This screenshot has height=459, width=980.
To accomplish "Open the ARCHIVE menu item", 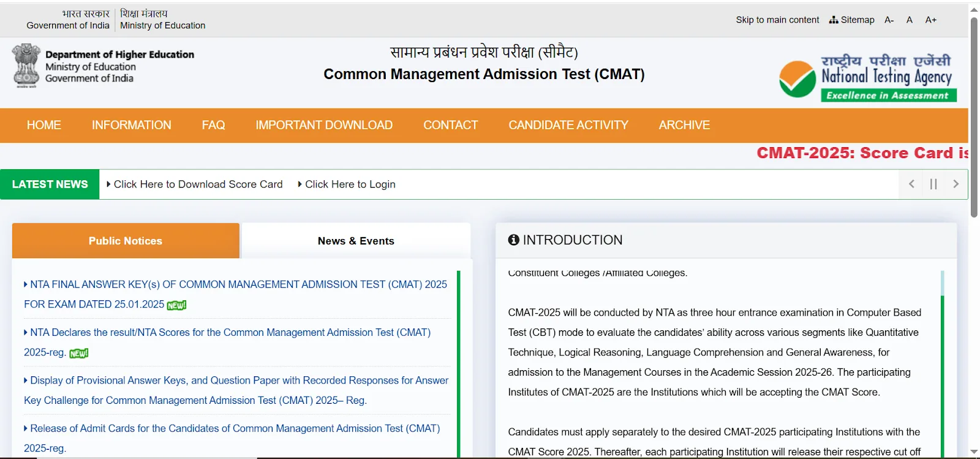I will click(x=684, y=125).
